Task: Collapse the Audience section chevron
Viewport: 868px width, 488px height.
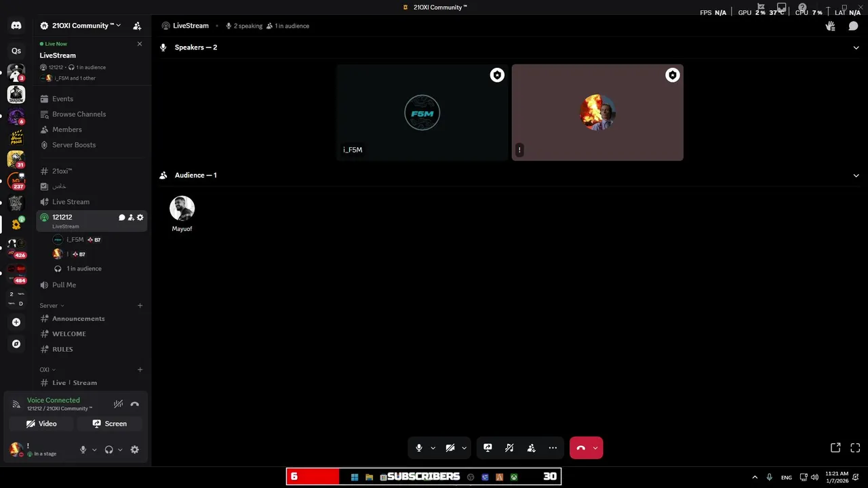Action: point(856,176)
